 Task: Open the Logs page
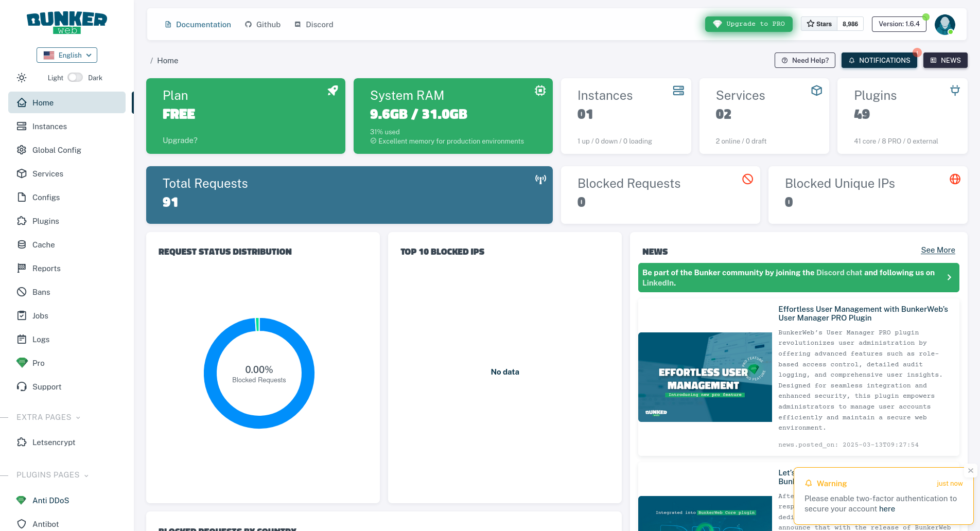click(42, 339)
